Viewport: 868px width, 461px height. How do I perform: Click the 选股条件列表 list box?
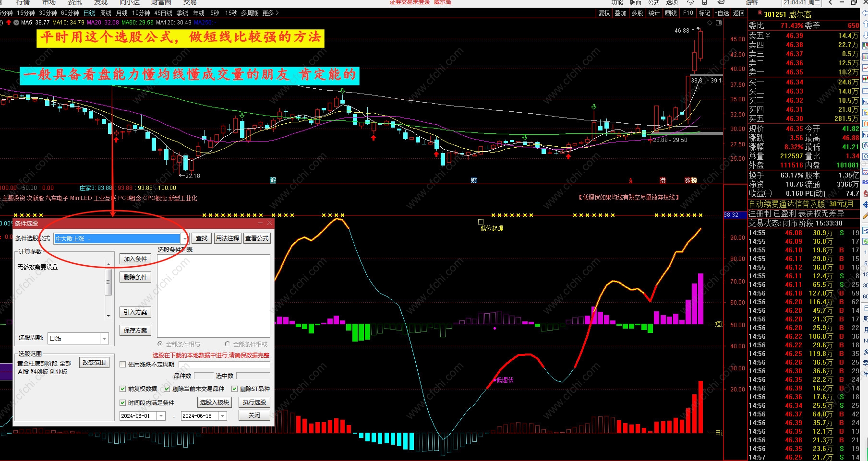[x=214, y=296]
